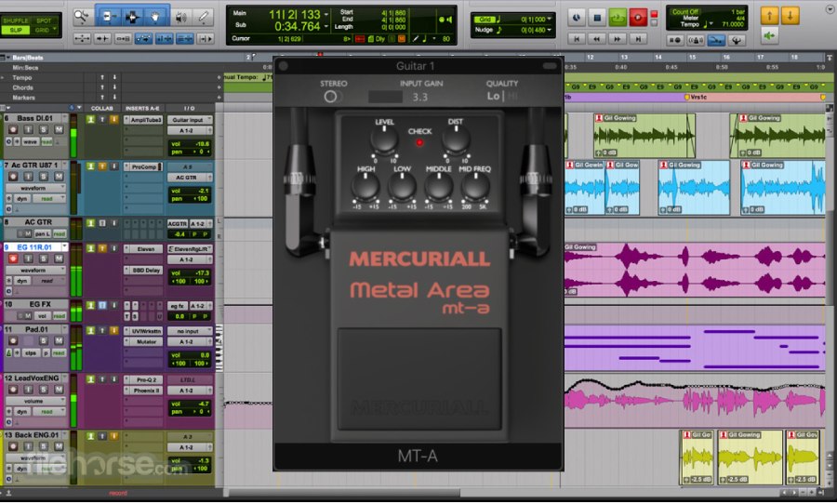This screenshot has height=504, width=837.
Task: Click the Return to Zero button
Action: coord(577,40)
